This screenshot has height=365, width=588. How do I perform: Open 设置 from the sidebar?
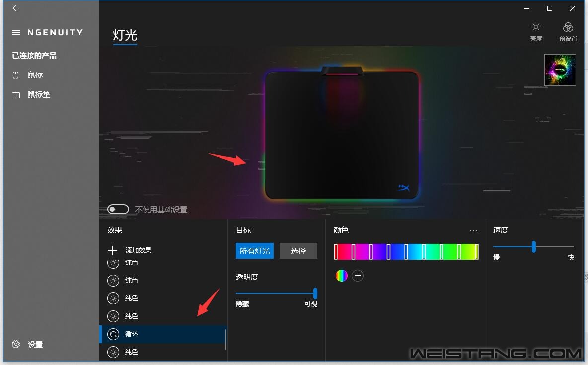click(35, 344)
